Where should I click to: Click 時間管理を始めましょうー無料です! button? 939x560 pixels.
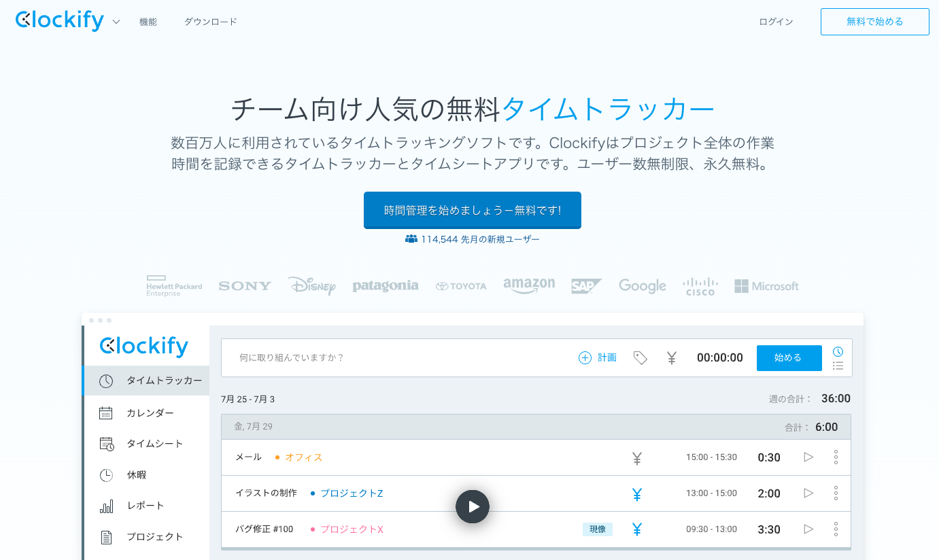pyautogui.click(x=473, y=210)
